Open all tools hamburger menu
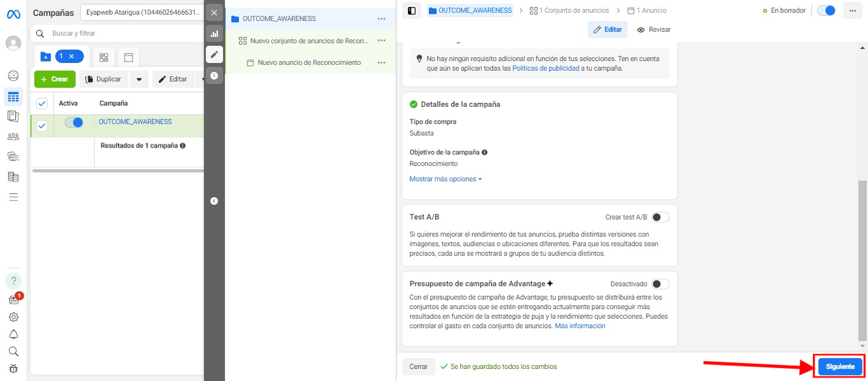This screenshot has height=381, width=868. 13,197
